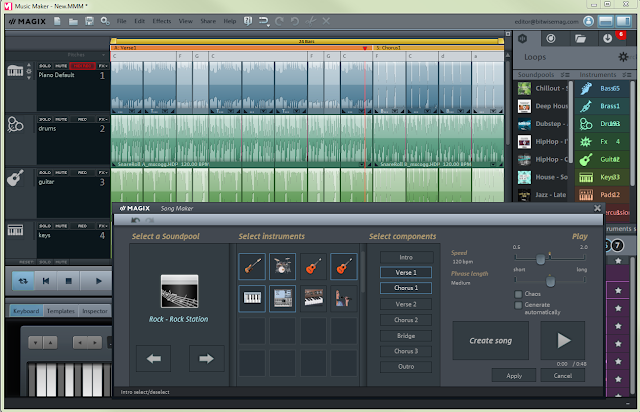640x412 pixels.
Task: Open the Loops settings gear
Action: pyautogui.click(x=622, y=57)
